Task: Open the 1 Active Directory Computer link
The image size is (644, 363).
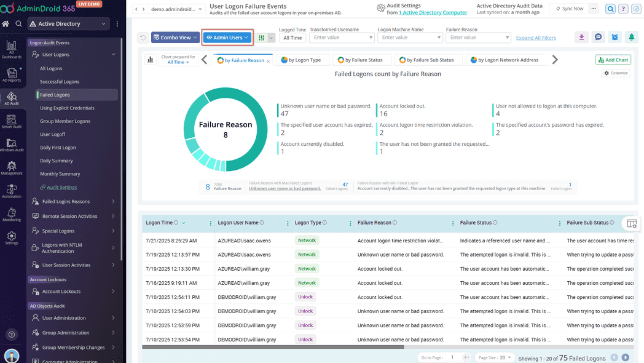Action: pos(433,13)
